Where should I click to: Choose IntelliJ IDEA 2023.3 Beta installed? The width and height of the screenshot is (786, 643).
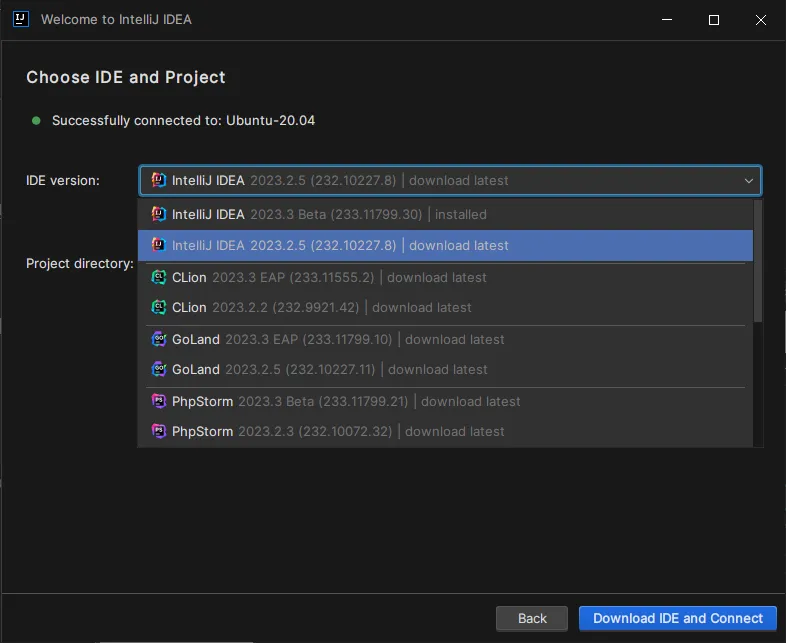click(x=445, y=215)
